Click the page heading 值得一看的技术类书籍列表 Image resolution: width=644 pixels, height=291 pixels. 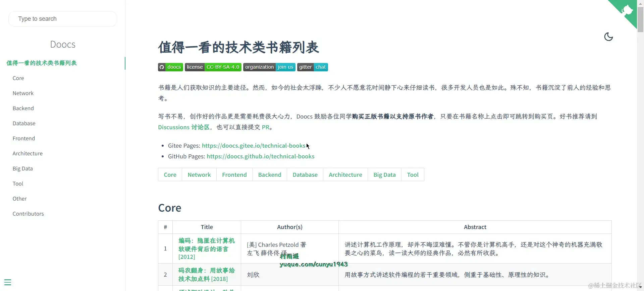pos(238,47)
